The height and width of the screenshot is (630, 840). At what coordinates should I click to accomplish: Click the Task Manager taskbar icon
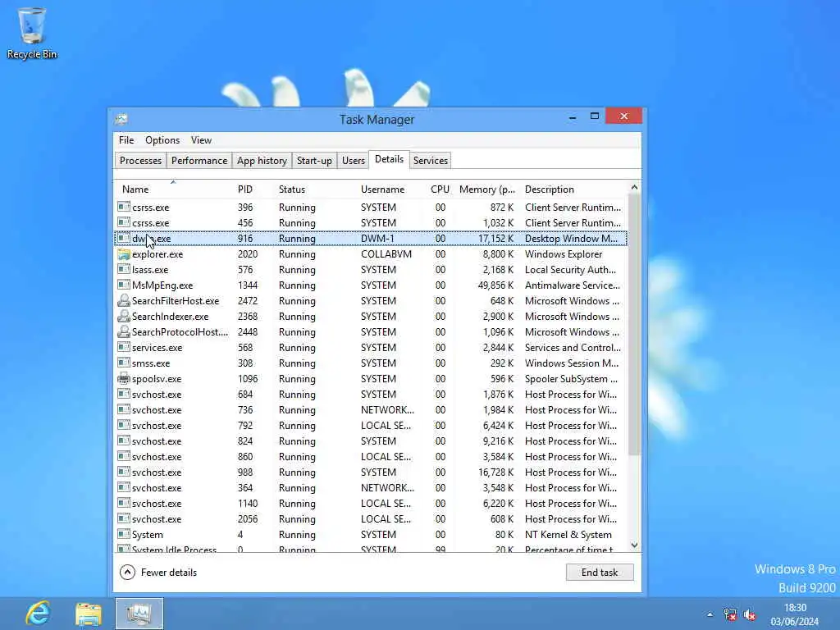click(x=139, y=614)
